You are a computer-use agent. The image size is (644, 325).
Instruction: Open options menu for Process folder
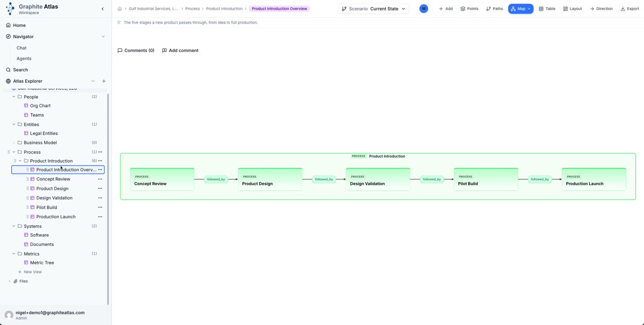coord(100,152)
